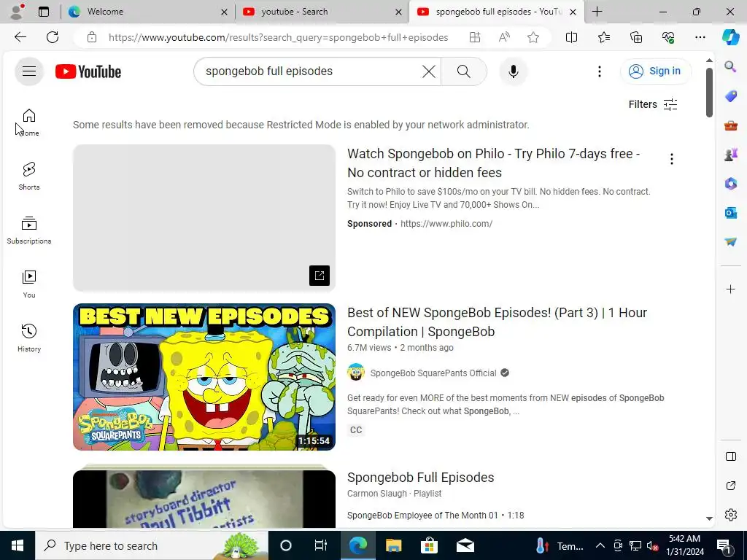
Task: Open Edge sidebar Search
Action: coord(730,66)
